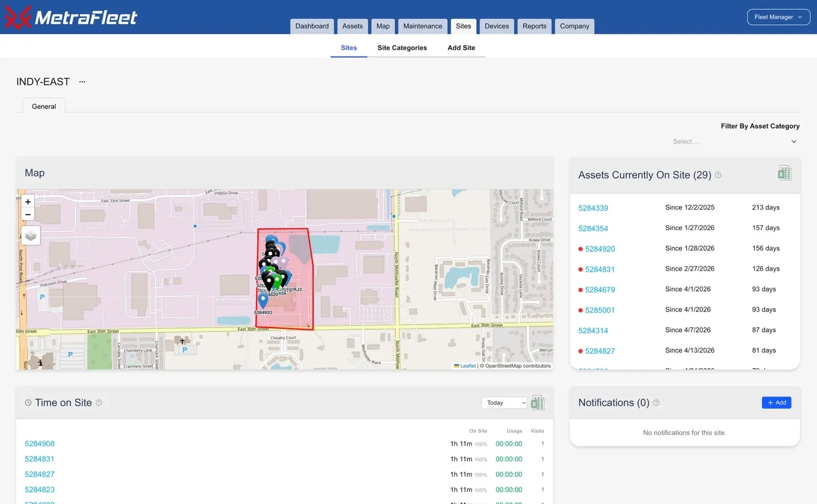This screenshot has width=817, height=504.
Task: Select the Sites main tab
Action: [x=463, y=26]
